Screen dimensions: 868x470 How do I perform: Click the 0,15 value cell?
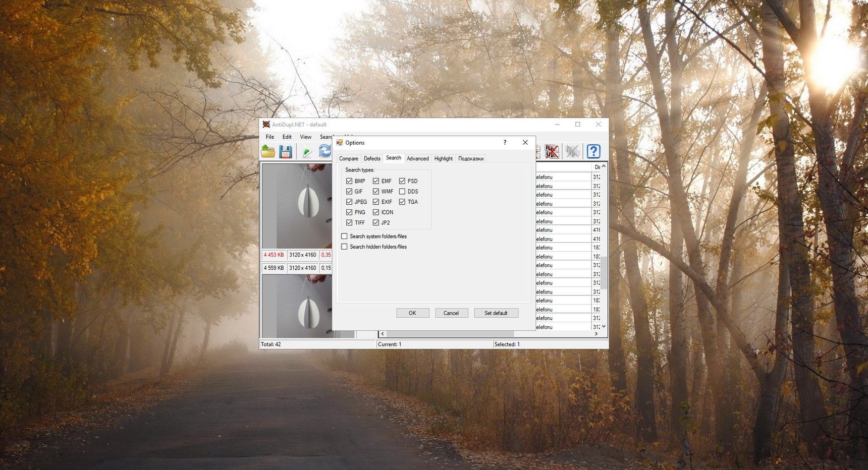click(326, 268)
